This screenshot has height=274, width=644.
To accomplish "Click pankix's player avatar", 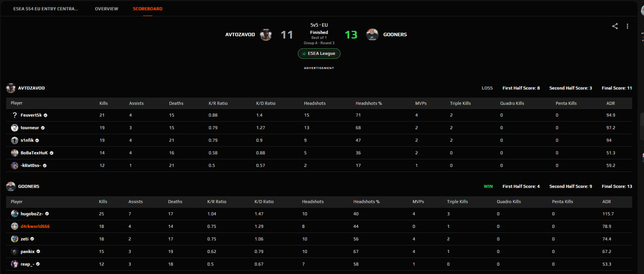I will pyautogui.click(x=14, y=251).
